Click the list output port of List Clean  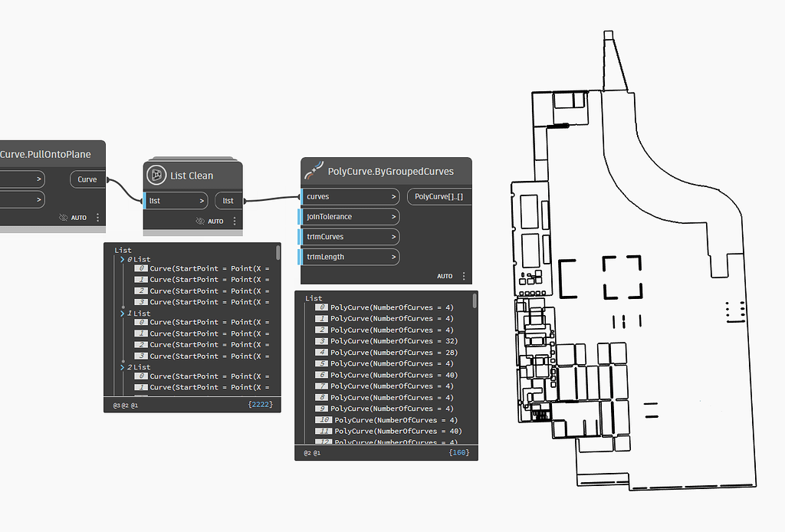[x=228, y=200]
